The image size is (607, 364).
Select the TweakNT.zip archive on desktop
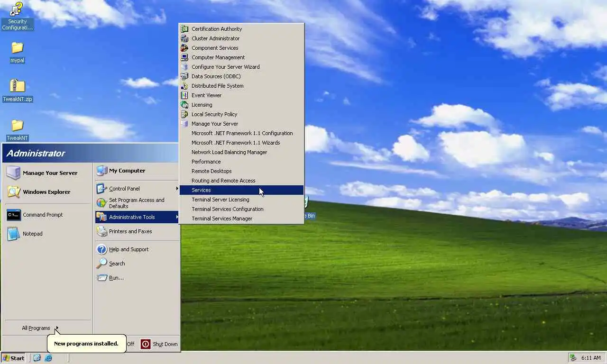coord(17,91)
